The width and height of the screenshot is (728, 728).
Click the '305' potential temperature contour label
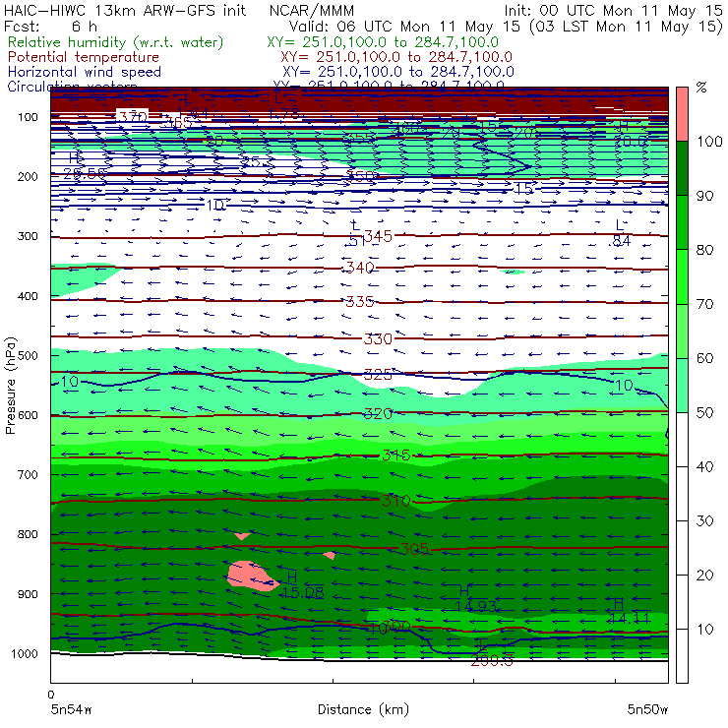click(x=414, y=549)
